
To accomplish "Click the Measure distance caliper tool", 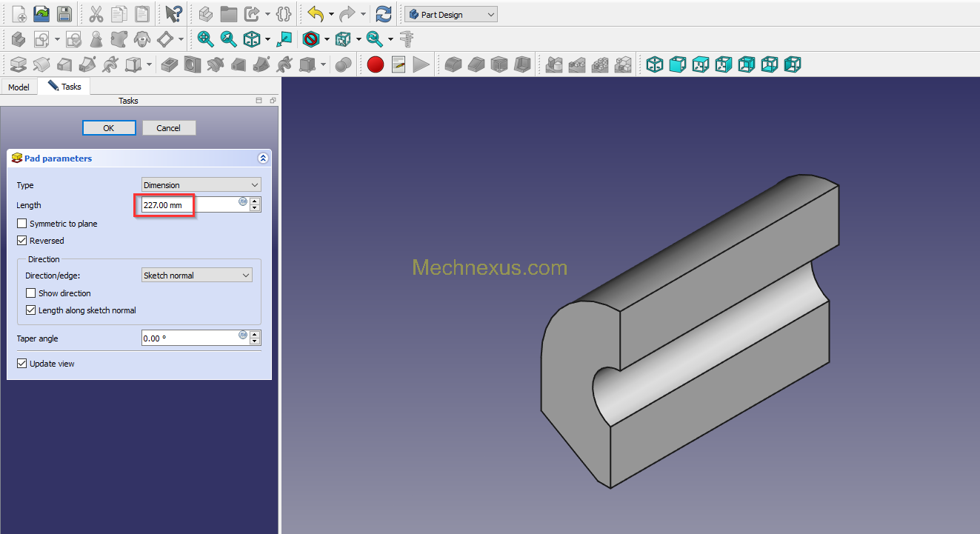I will [406, 39].
